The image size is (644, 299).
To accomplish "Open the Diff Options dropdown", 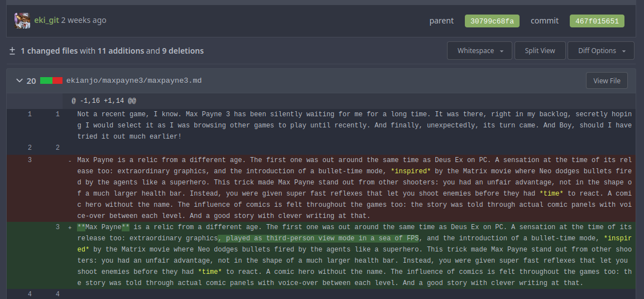I will pos(600,51).
